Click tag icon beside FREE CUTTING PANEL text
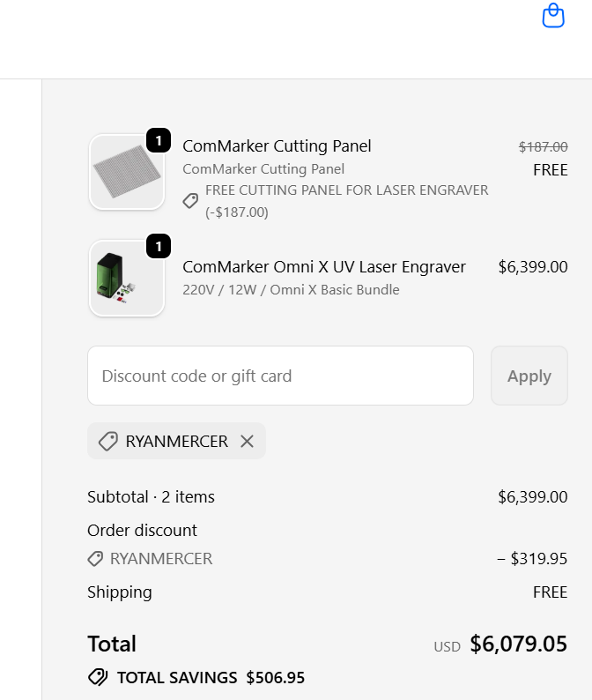This screenshot has height=700, width=592. (190, 201)
